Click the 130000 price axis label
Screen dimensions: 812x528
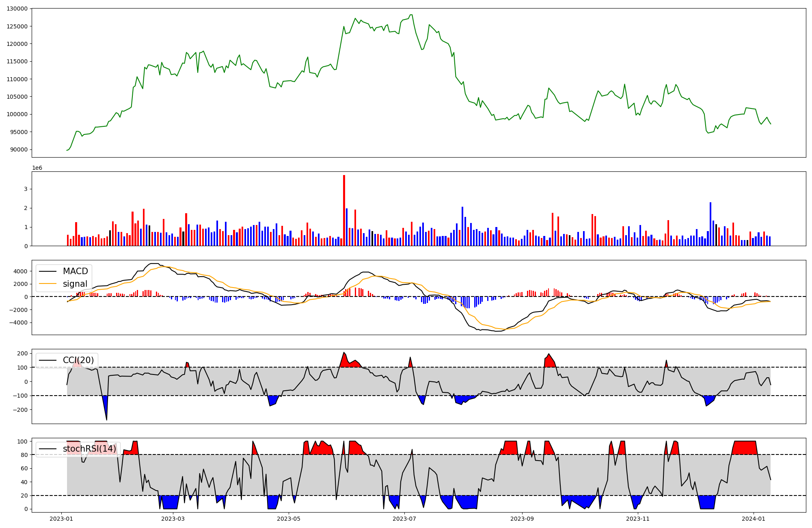(17, 9)
